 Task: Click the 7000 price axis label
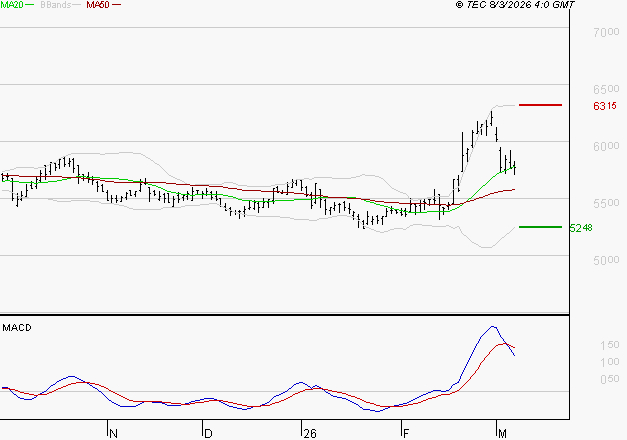tap(606, 32)
